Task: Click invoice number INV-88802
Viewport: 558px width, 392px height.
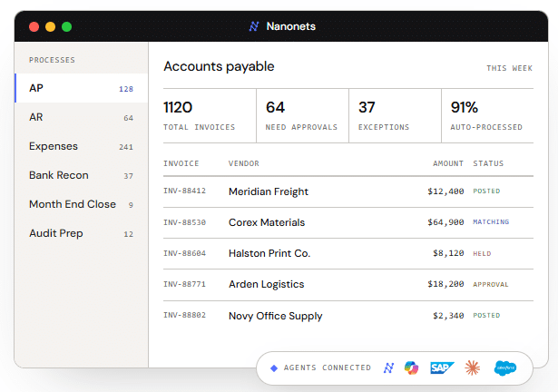Action: [x=184, y=315]
